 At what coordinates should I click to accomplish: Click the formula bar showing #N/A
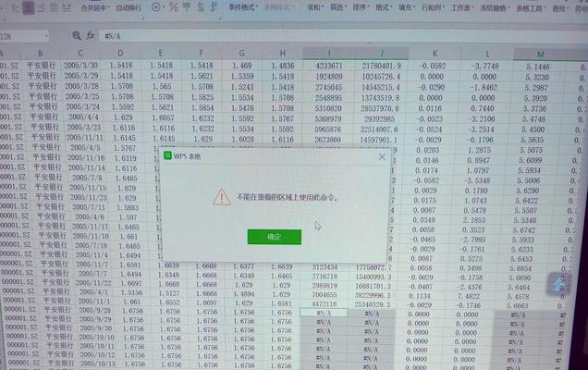point(343,36)
